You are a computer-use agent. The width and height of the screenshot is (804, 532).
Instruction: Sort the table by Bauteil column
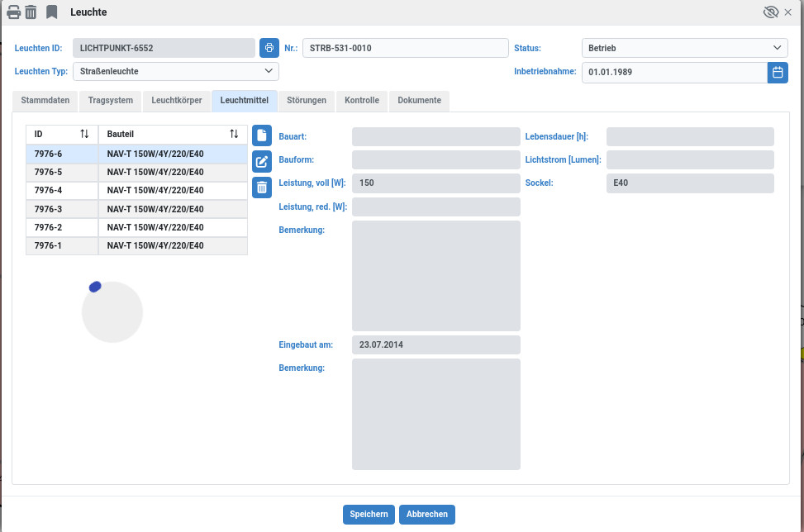coord(234,134)
